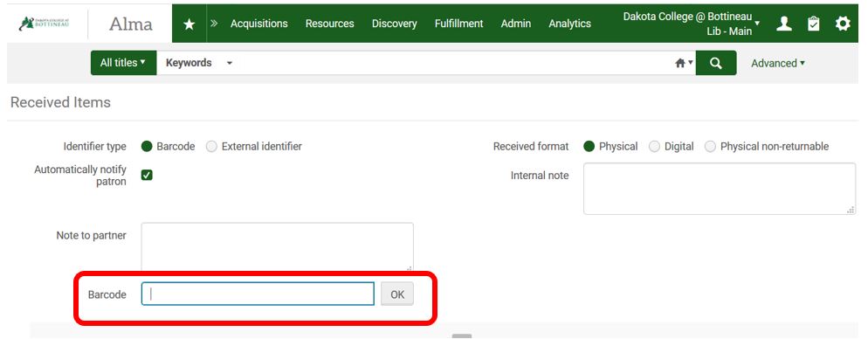Viewport: 868px width, 339px height.
Task: Open the All titles dropdown
Action: (x=123, y=63)
